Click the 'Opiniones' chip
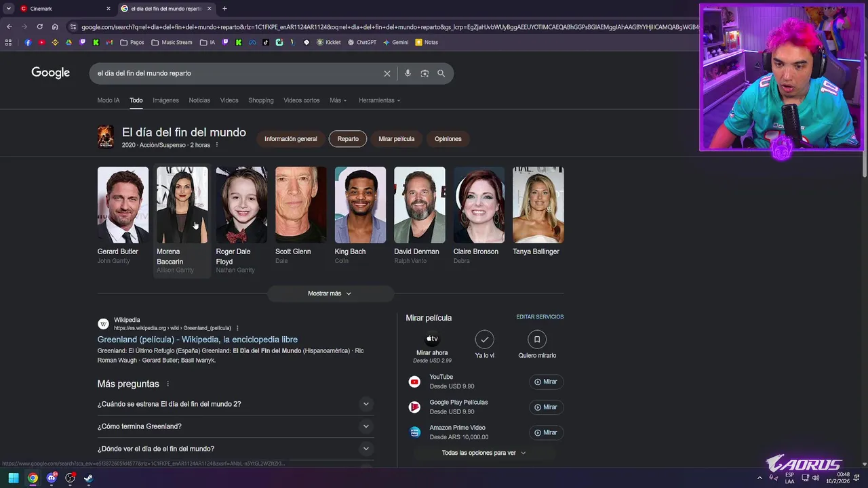The width and height of the screenshot is (868, 488). [448, 139]
